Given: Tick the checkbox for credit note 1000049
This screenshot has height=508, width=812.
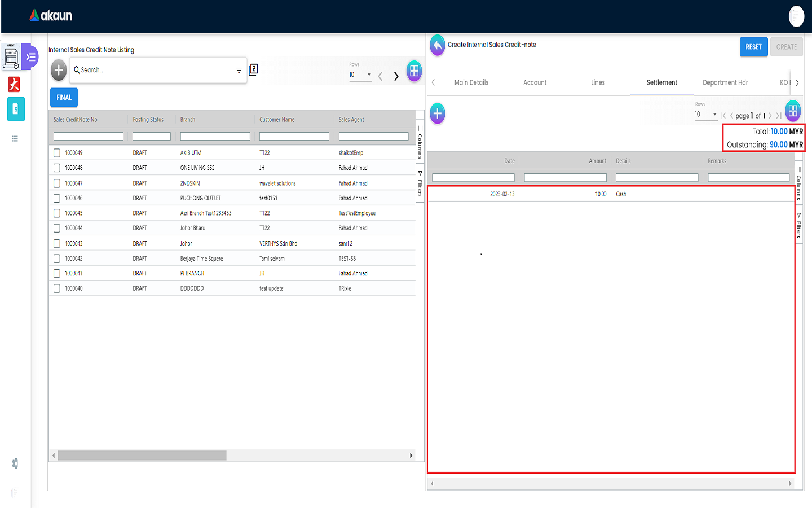Looking at the screenshot, I should pos(57,153).
